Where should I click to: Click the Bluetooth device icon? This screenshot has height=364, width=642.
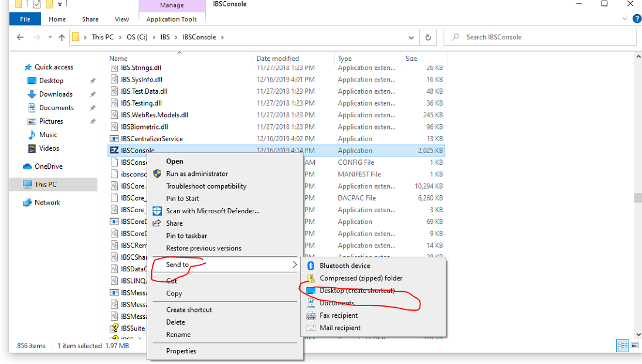pos(311,266)
